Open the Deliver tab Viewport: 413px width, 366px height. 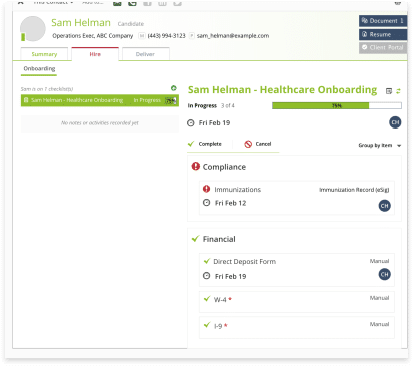coord(145,54)
